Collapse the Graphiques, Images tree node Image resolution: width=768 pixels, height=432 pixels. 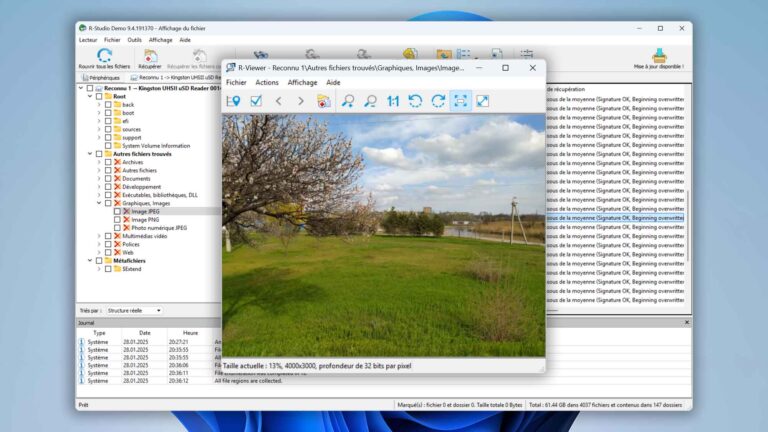click(x=99, y=203)
